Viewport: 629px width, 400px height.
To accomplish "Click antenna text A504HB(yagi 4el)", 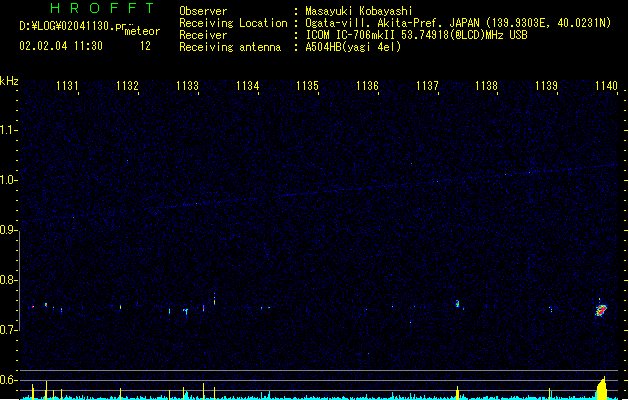I will pyautogui.click(x=353, y=47).
